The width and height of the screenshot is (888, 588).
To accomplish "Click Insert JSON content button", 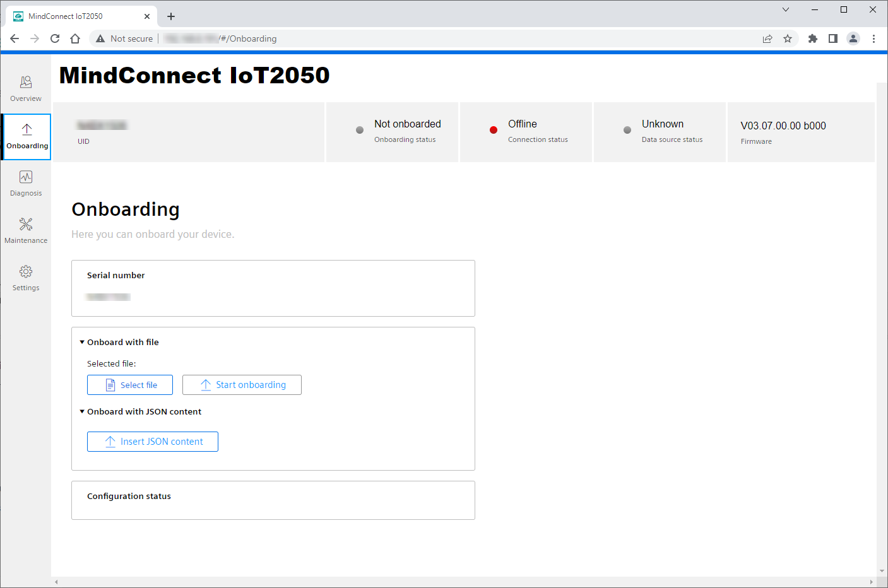I will click(x=153, y=442).
